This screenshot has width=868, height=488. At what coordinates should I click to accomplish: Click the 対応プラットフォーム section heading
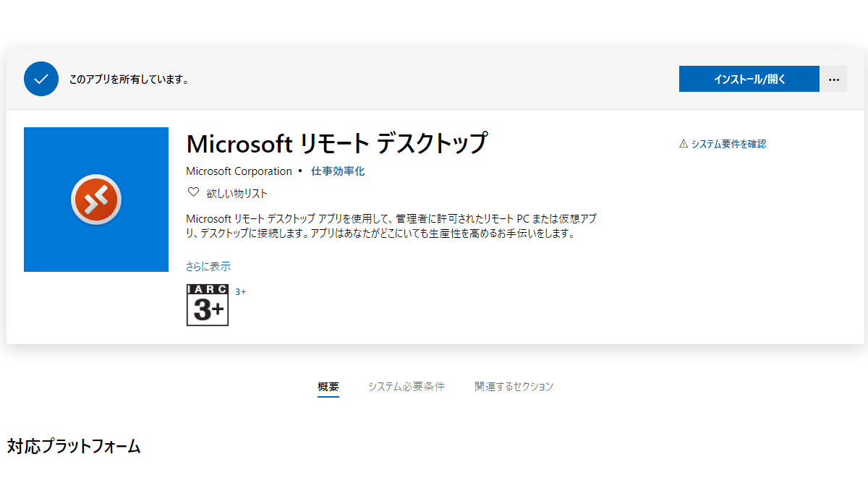[74, 446]
